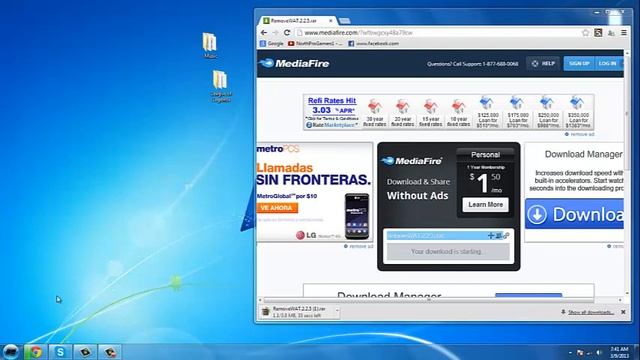Image resolution: width=640 pixels, height=360 pixels.
Task: Select the Music folder on desktop
Action: pyautogui.click(x=210, y=45)
